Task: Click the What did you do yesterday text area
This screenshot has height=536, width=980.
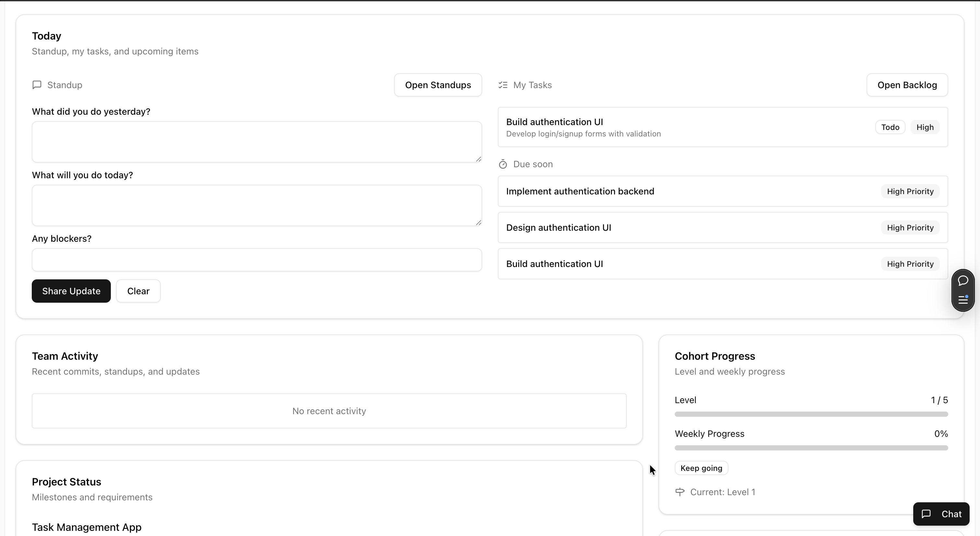Action: tap(257, 142)
